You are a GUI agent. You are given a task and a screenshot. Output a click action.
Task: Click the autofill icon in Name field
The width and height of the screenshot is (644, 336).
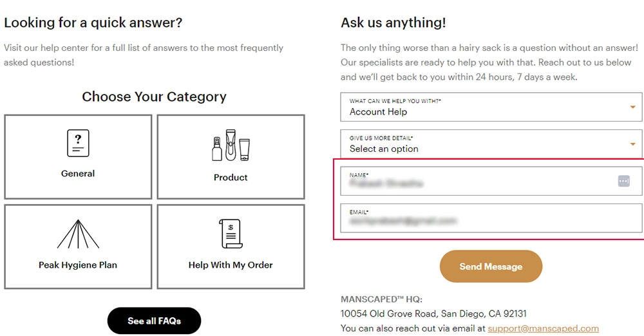(624, 181)
